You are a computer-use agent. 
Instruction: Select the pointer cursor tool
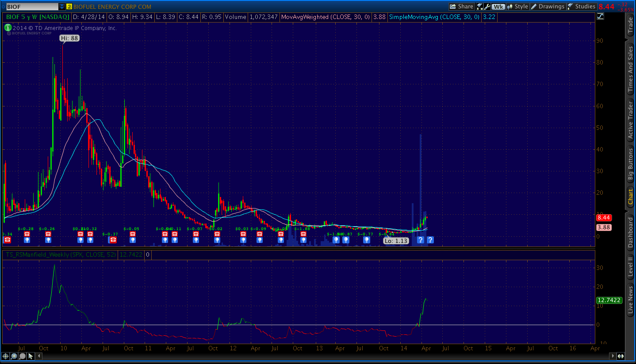[x=31, y=356]
